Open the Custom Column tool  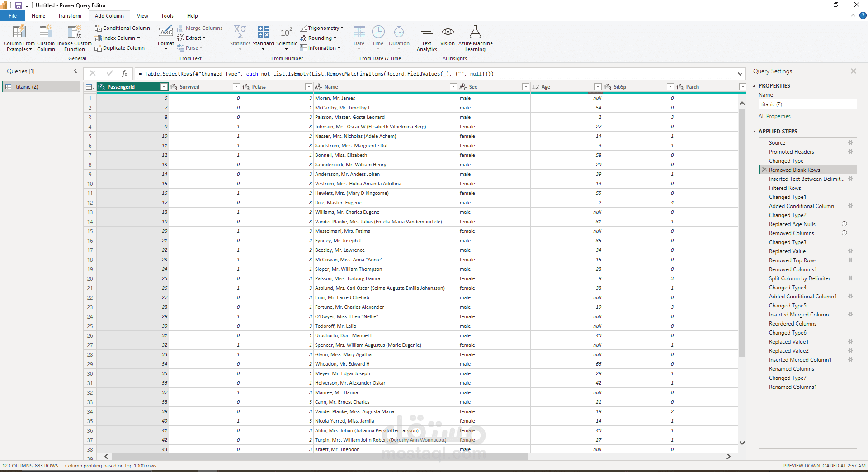[46, 32]
